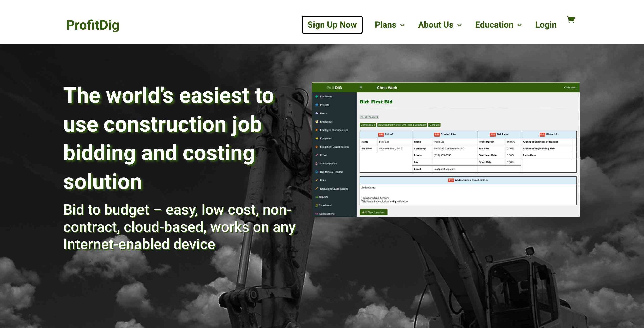The width and height of the screenshot is (644, 328).
Task: Click the Add New Line Item button
Action: click(x=374, y=212)
